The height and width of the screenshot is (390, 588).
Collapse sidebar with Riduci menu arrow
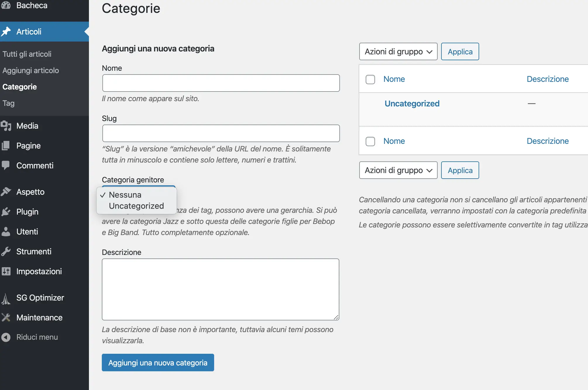[6, 337]
